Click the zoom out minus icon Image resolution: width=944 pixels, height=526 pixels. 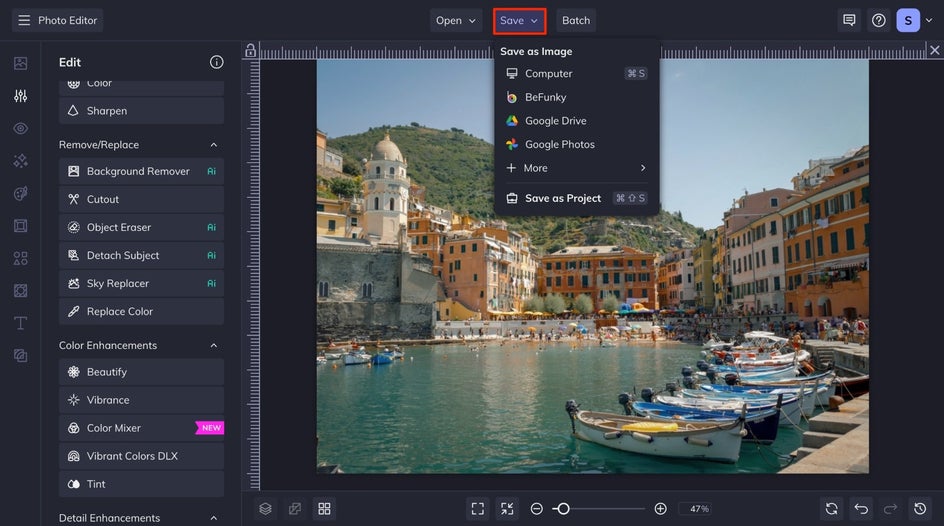[x=537, y=509]
